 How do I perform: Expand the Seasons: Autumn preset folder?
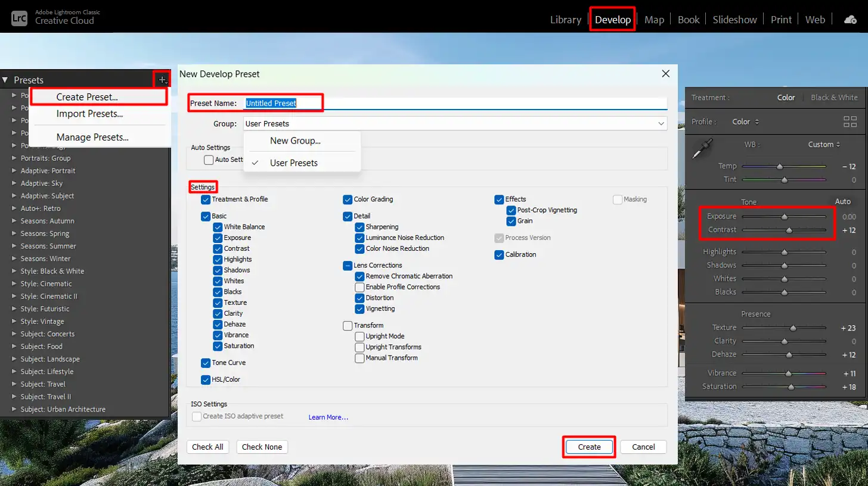coord(14,221)
